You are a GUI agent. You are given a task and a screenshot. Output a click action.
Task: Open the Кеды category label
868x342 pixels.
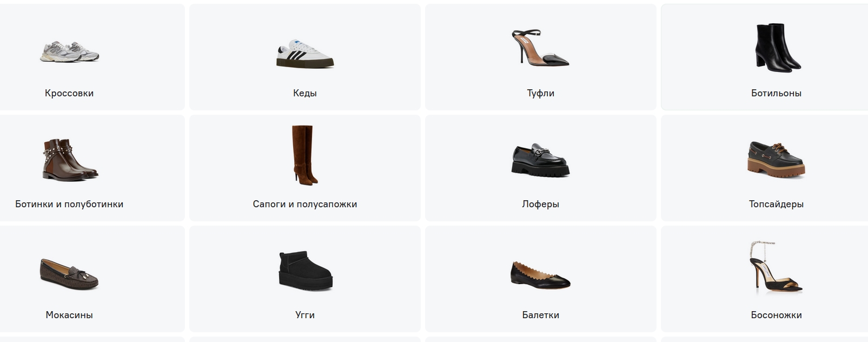305,93
